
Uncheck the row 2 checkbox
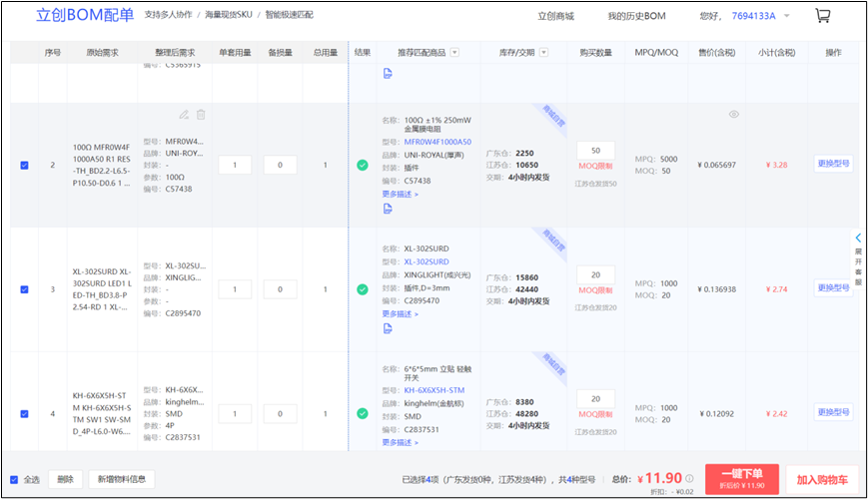click(24, 166)
